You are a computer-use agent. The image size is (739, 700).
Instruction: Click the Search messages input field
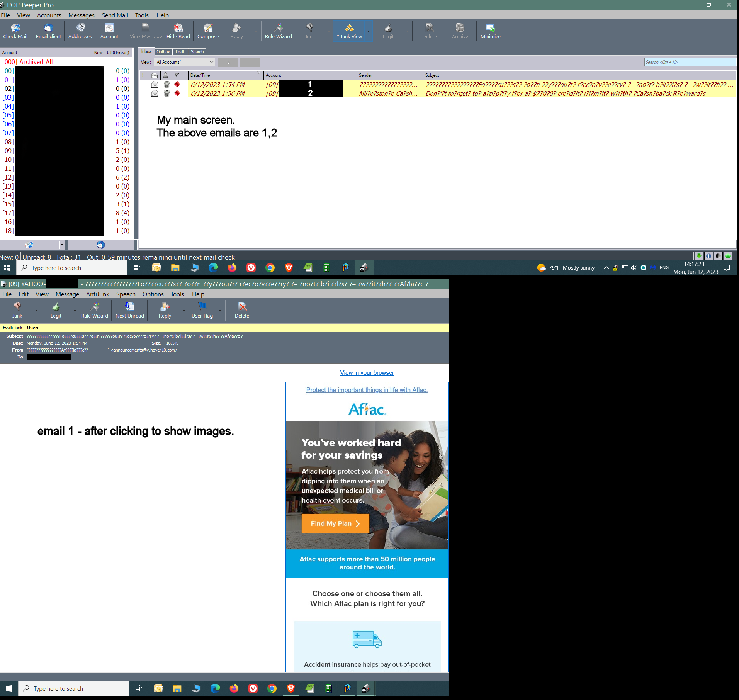[x=690, y=62]
